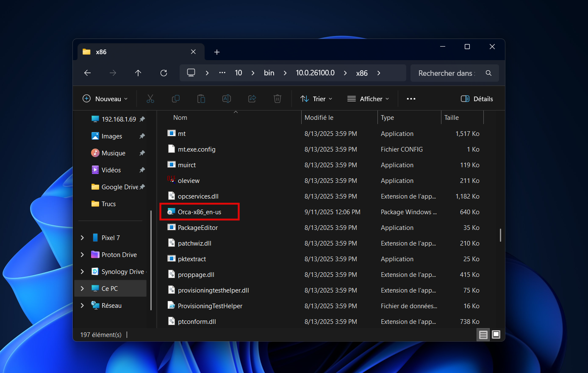Open the Détails pane

point(477,99)
